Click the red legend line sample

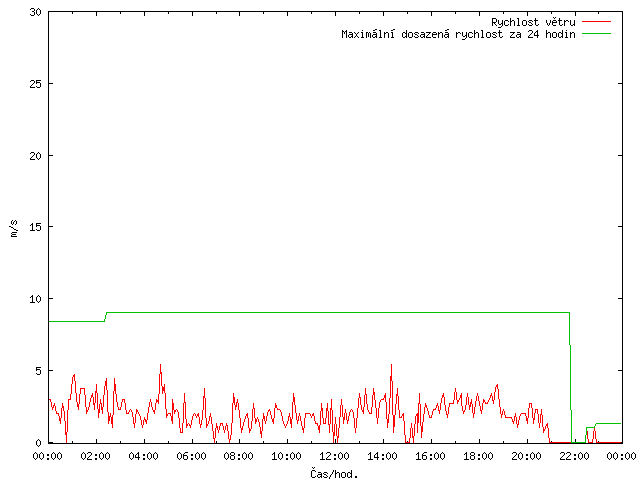[x=596, y=22]
